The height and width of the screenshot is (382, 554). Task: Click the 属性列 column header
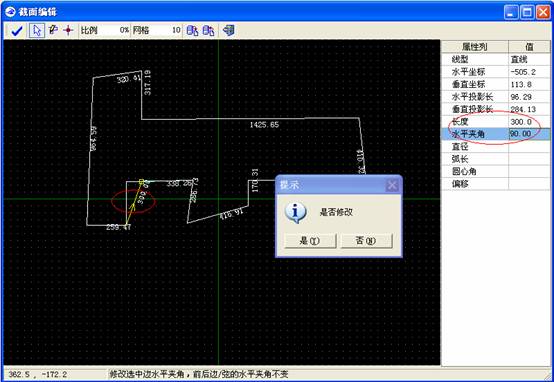475,47
